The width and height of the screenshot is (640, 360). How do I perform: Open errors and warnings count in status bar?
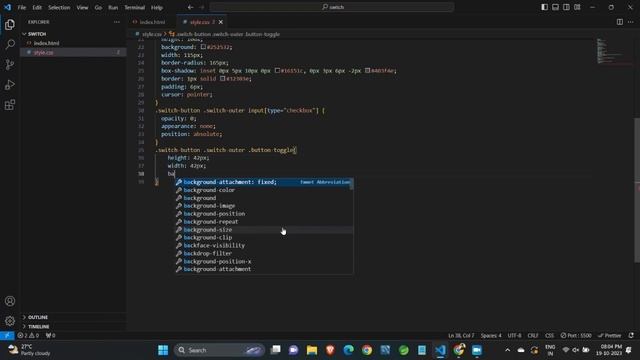point(29,336)
